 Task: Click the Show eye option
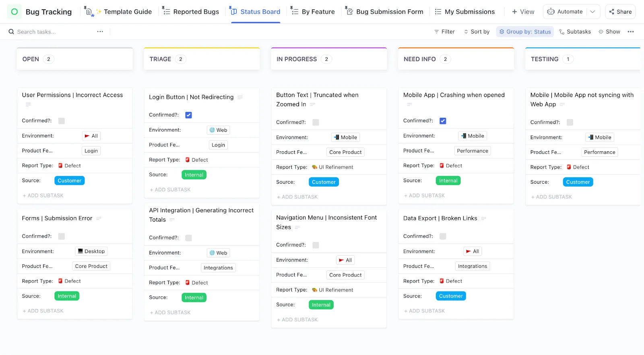tap(609, 32)
